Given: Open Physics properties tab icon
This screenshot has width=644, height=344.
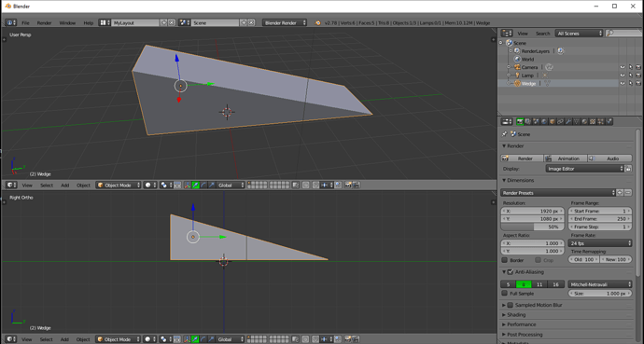Looking at the screenshot, I should pos(609,122).
